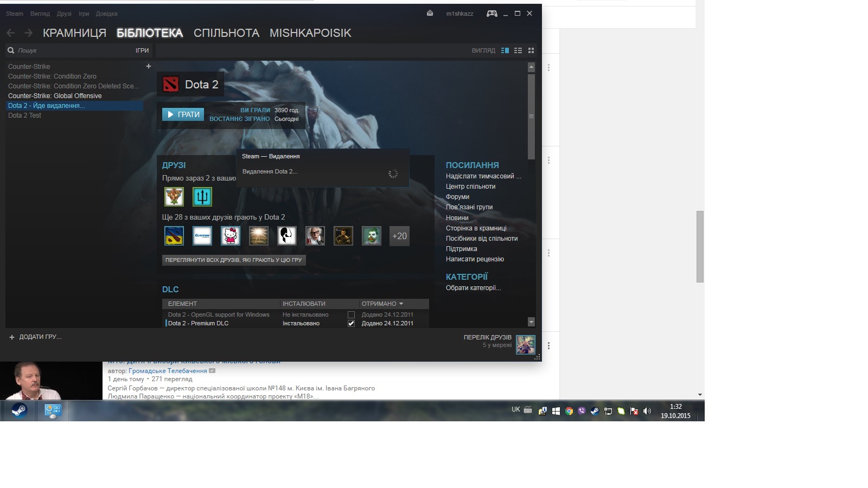
Task: Click the Dota 2 red logo icon
Action: [171, 85]
